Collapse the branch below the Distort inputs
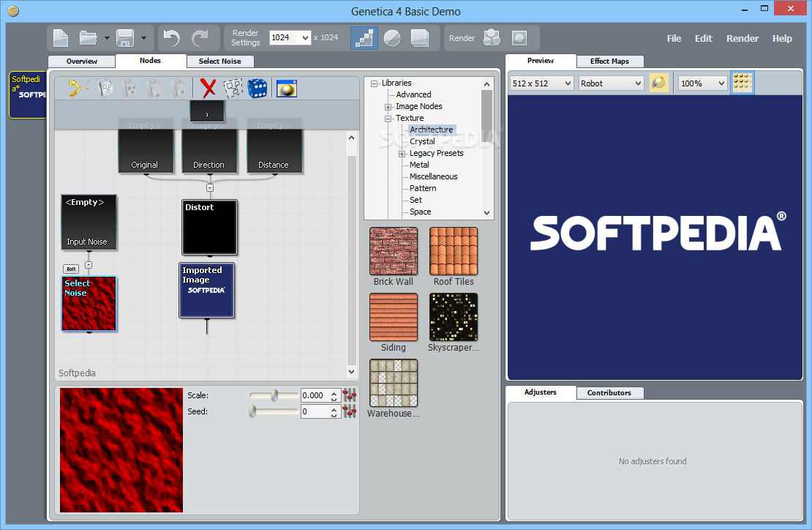The height and width of the screenshot is (530, 812). 210,188
